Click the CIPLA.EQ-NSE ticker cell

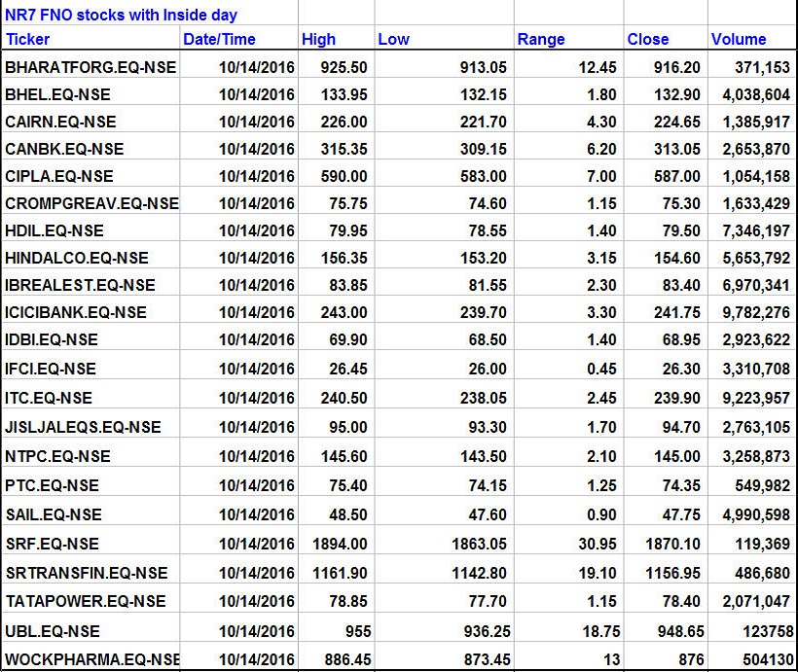59,176
